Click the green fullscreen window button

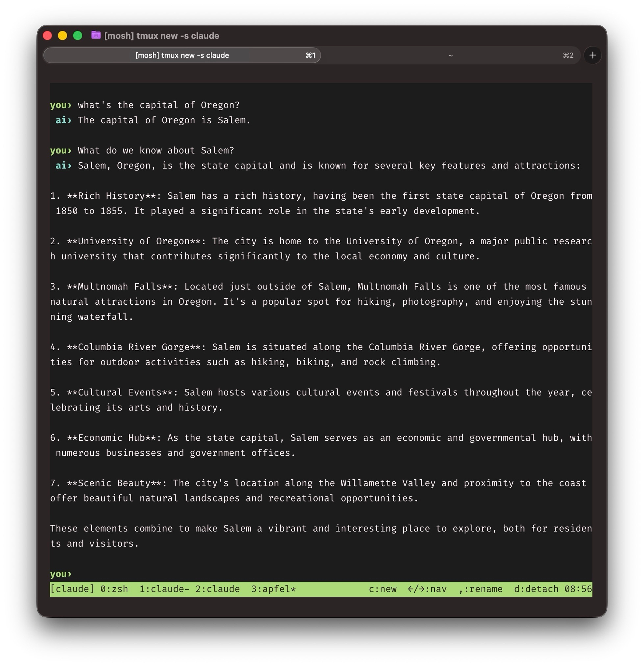point(78,35)
